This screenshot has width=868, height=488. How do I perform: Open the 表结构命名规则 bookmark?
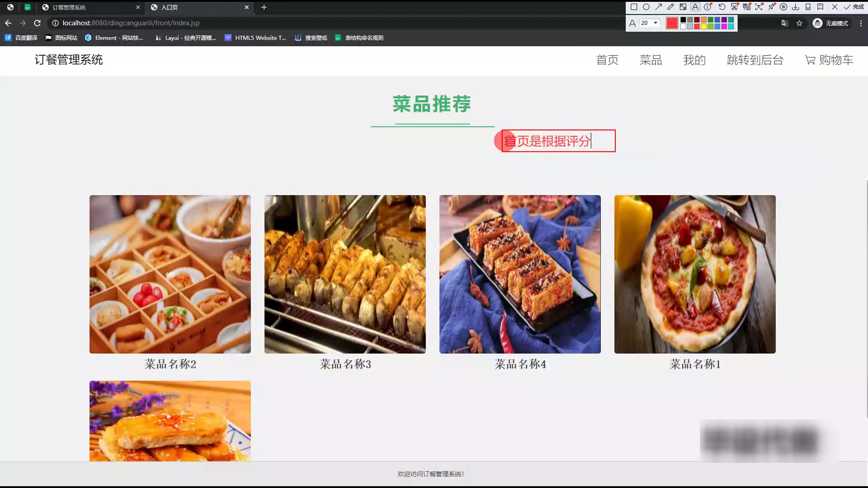[359, 38]
